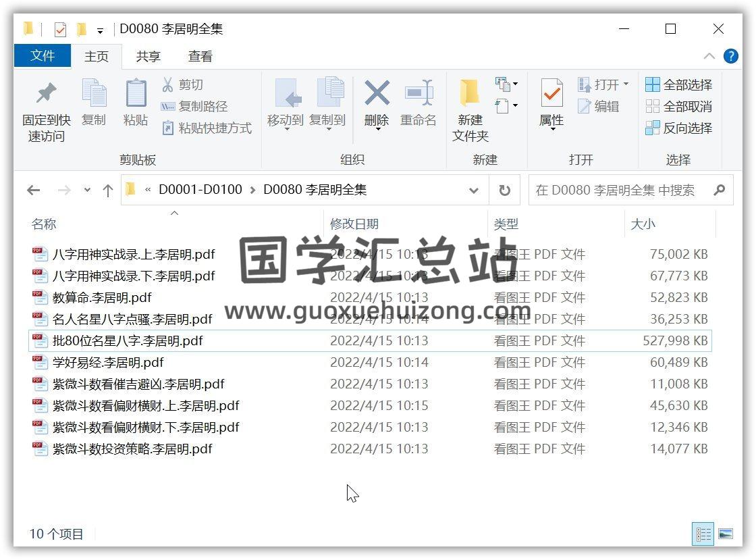The width and height of the screenshot is (756, 560).
Task: Select file 八字用神实战录.上.李居明.pdf
Action: tap(134, 254)
